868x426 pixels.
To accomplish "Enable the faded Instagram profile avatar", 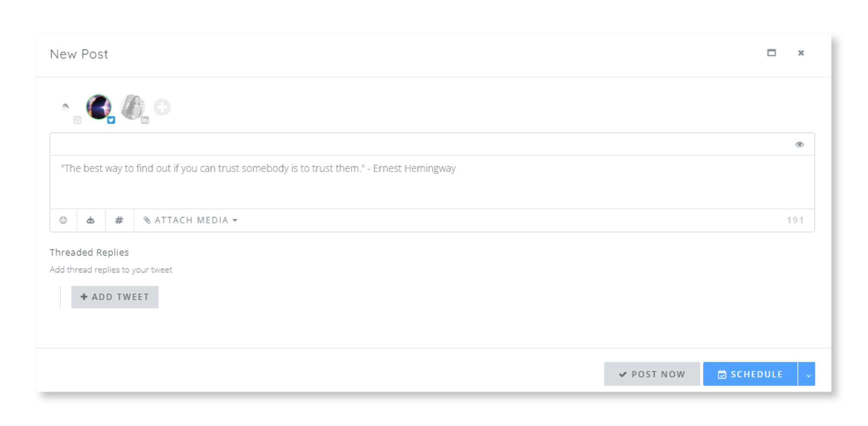I will click(65, 107).
